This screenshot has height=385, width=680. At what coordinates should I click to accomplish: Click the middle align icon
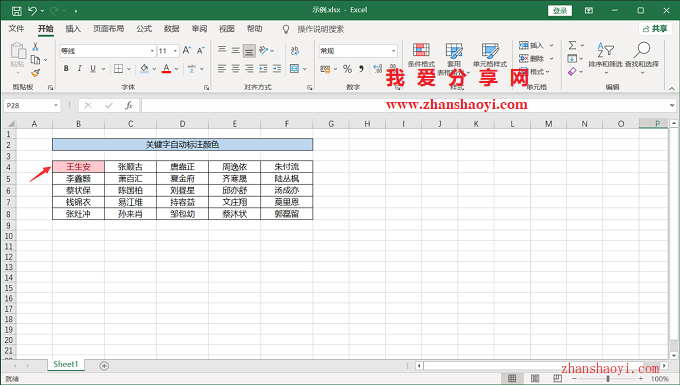tap(235, 50)
